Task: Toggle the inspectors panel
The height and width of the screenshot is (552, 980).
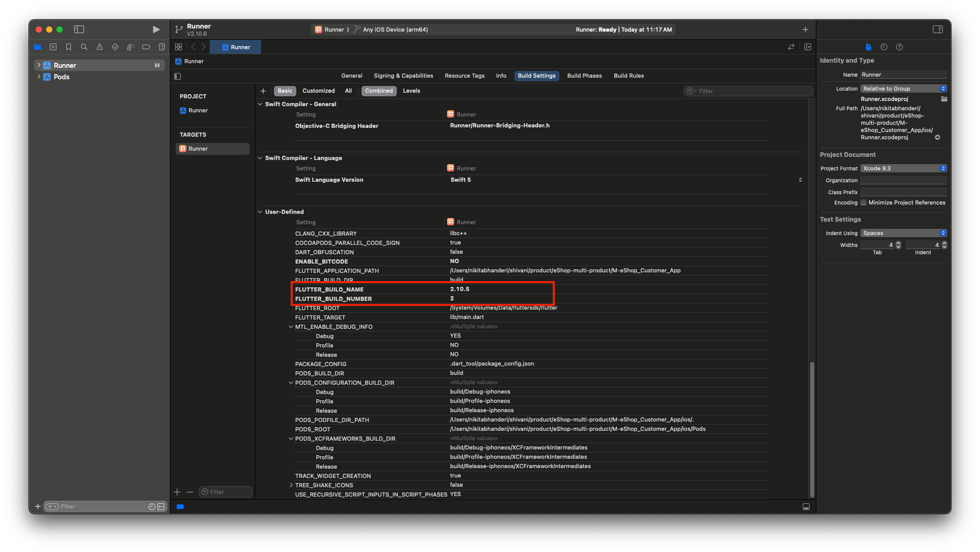Action: (x=938, y=30)
